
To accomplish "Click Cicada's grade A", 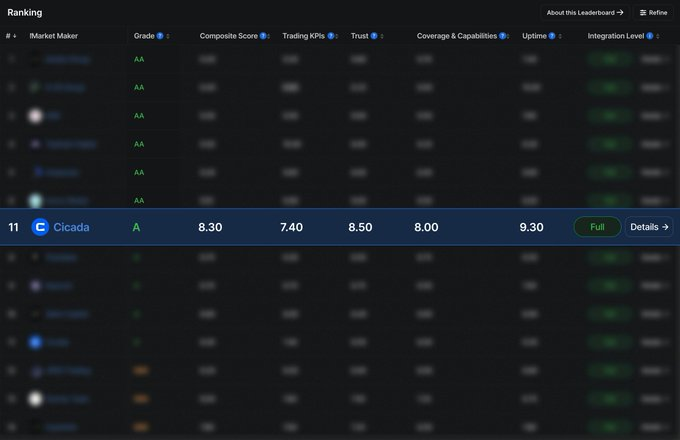I will (136, 227).
